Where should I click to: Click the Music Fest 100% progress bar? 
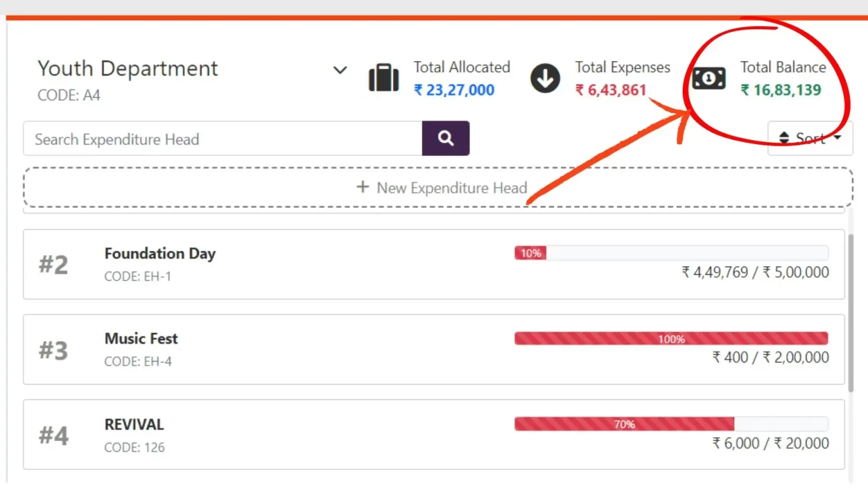pyautogui.click(x=671, y=338)
